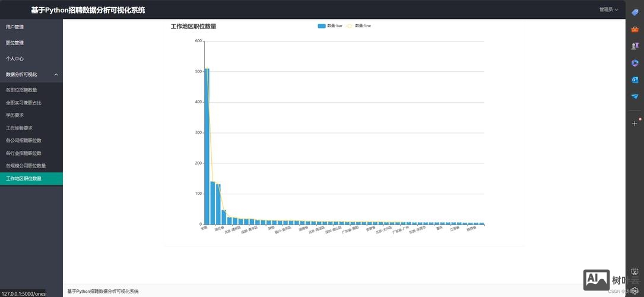Click the tallest bar for 全国
Screen dimensions: 644x297
207,146
